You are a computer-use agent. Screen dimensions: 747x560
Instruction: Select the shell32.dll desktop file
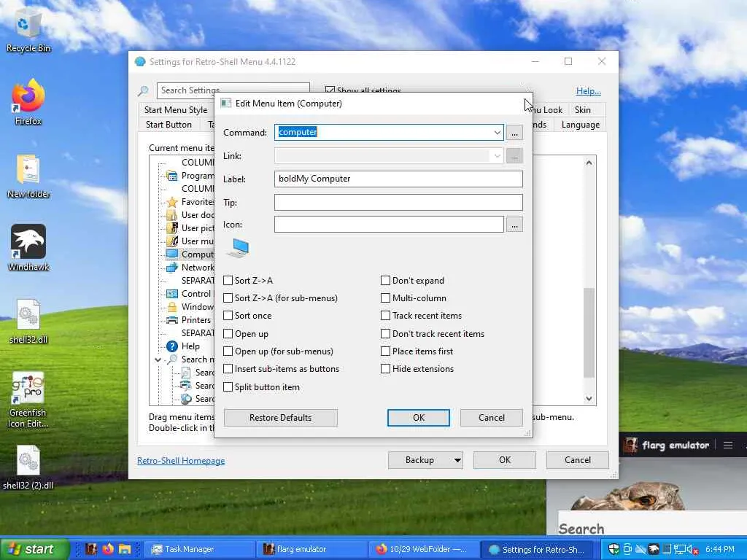coord(28,321)
